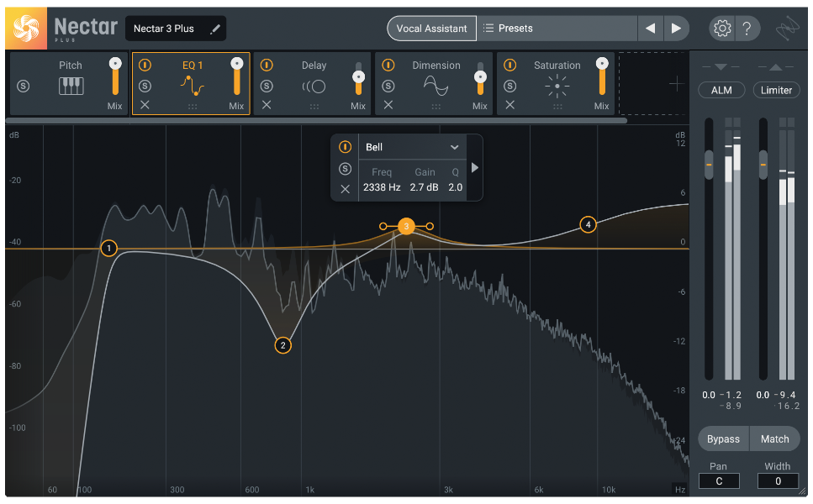Open the settings gear
This screenshot has height=504, width=813.
[x=721, y=28]
